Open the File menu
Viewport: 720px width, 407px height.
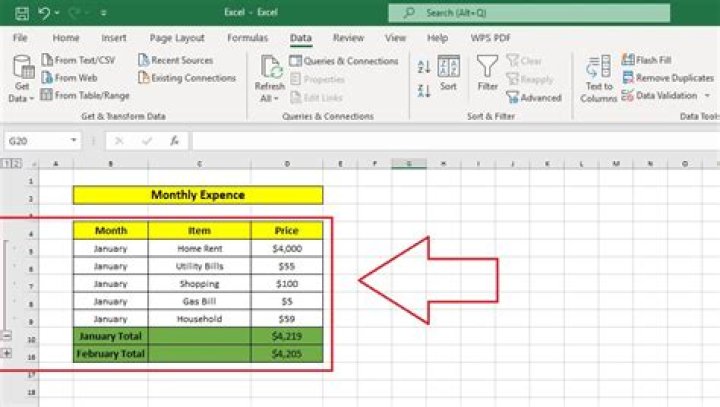20,38
